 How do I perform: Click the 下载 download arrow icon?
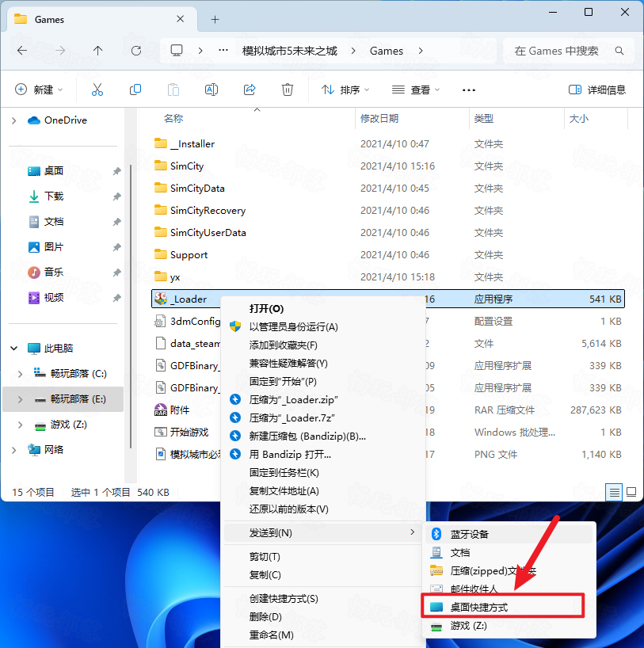tap(34, 196)
